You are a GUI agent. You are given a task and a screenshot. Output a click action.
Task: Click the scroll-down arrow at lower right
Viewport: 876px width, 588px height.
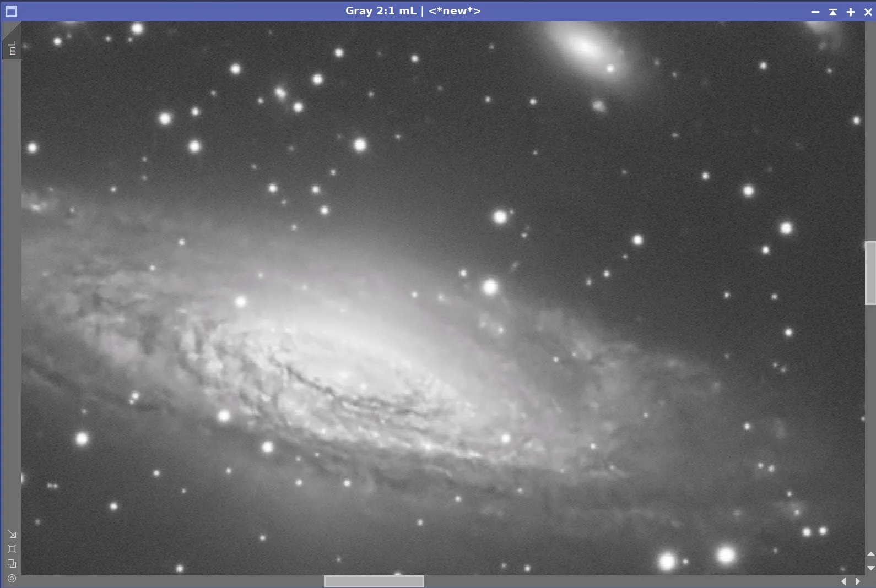click(x=870, y=568)
